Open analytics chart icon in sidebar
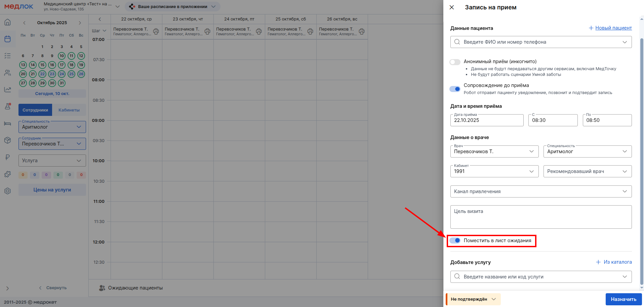644x307 pixels. click(7, 89)
